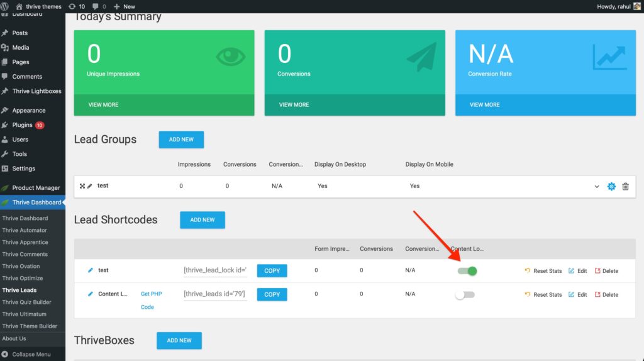Open Thrive Leads in the sidebar submenu

[19, 290]
